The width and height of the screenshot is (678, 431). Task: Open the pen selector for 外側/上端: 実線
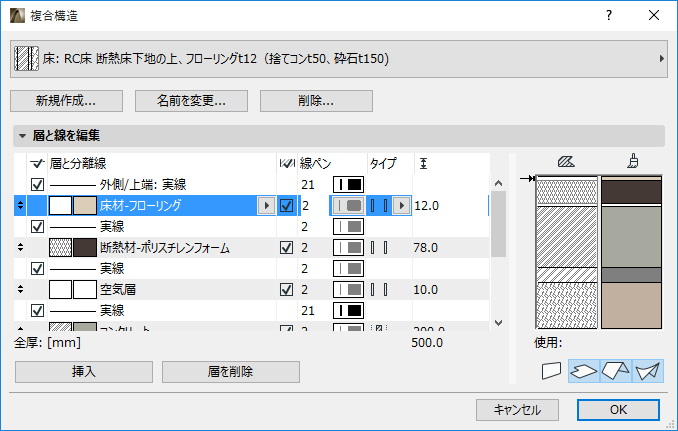348,185
